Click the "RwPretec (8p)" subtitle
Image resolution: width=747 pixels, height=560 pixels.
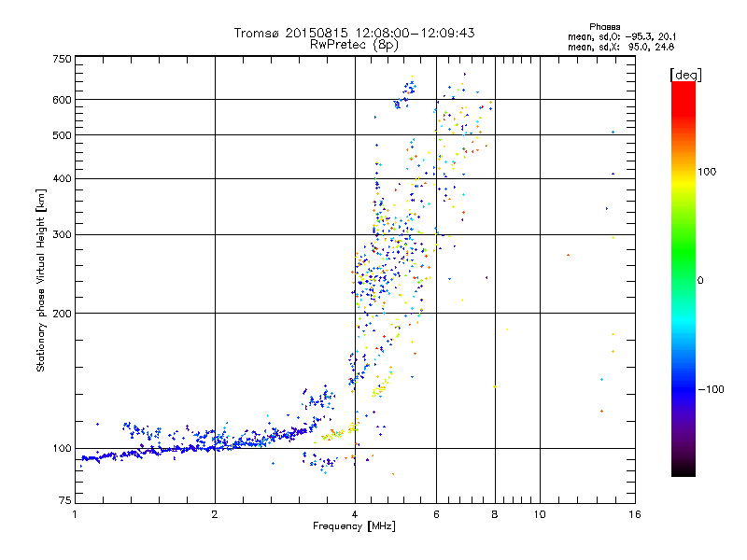coord(354,45)
